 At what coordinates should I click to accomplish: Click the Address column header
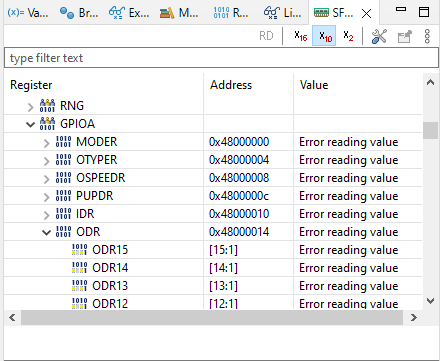(249, 85)
